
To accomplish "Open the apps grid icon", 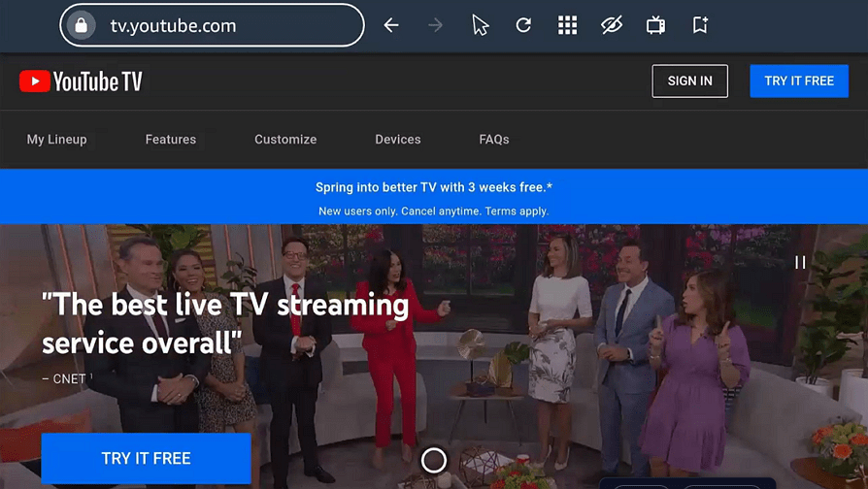I will (x=567, y=25).
